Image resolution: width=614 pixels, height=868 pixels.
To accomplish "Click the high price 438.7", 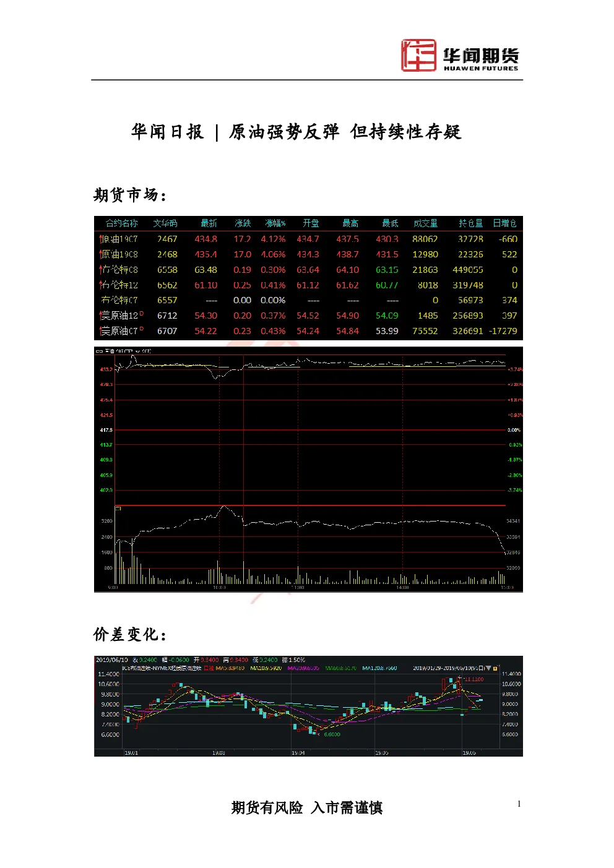I will (x=347, y=254).
